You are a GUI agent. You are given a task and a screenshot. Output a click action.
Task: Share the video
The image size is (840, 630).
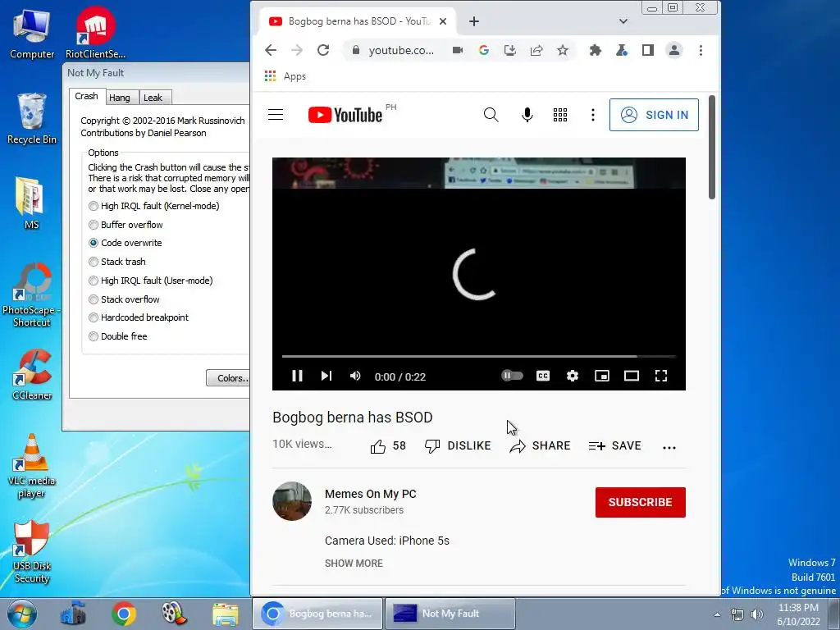tap(540, 445)
